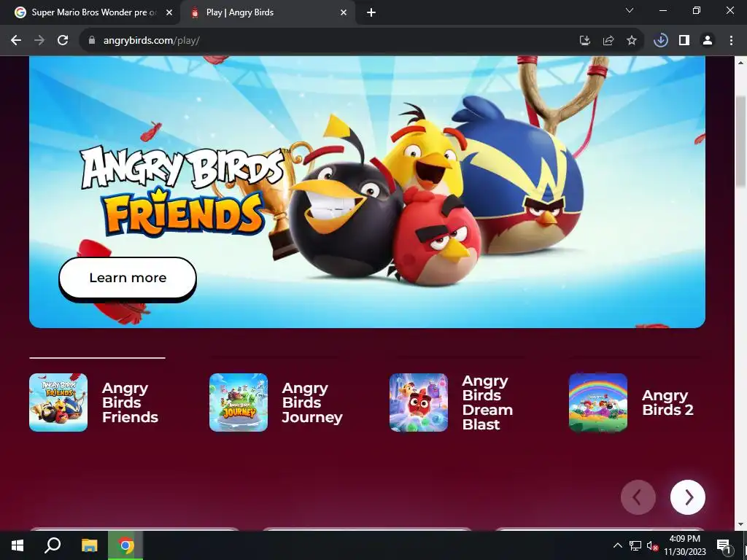
Task: View site information via the lock icon
Action: click(x=92, y=41)
